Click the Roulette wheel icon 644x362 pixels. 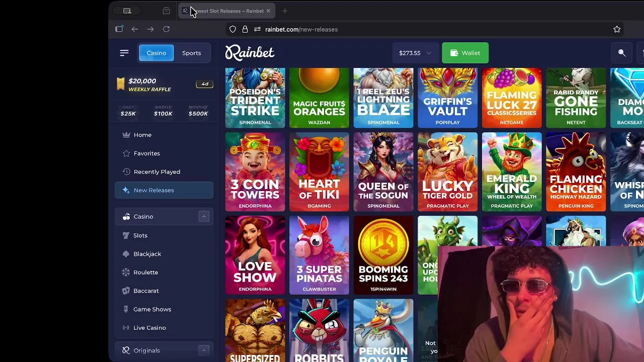click(126, 272)
